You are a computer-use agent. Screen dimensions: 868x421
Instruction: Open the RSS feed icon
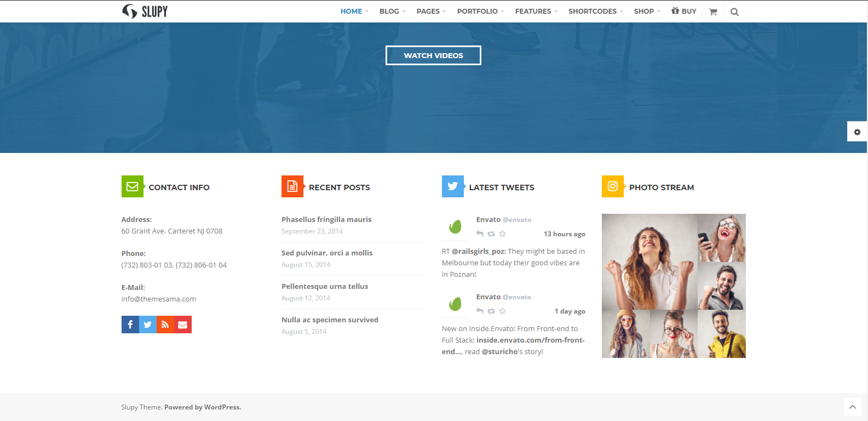pos(165,325)
